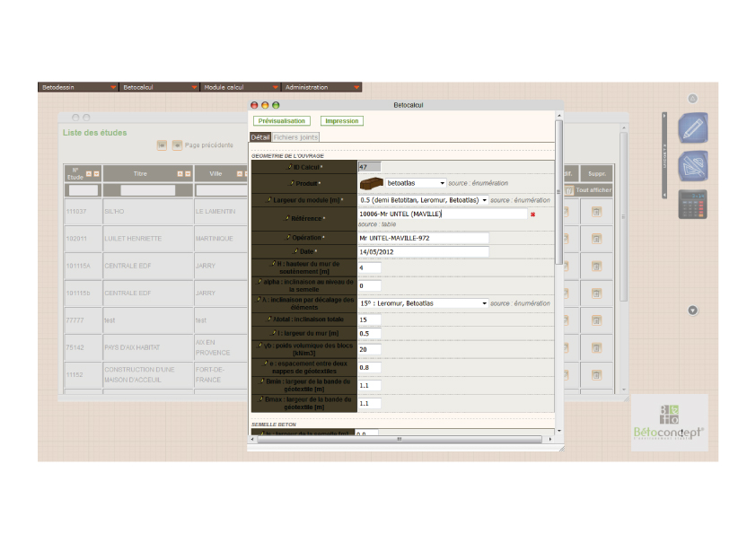Click the dialog scroll-down arrow
Screen dimensions: 756x534
click(558, 431)
